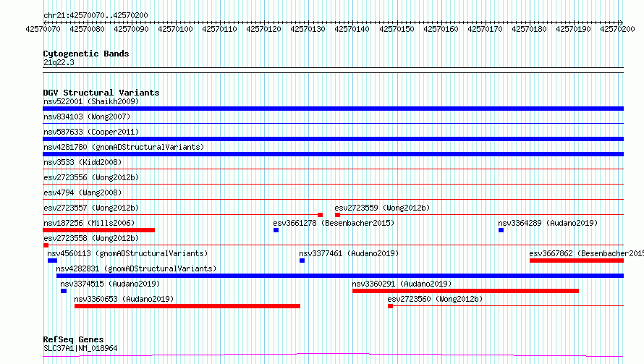Open the nsv587633 (Cooper2011) variant label
The width and height of the screenshot is (644, 364).
coord(91,132)
